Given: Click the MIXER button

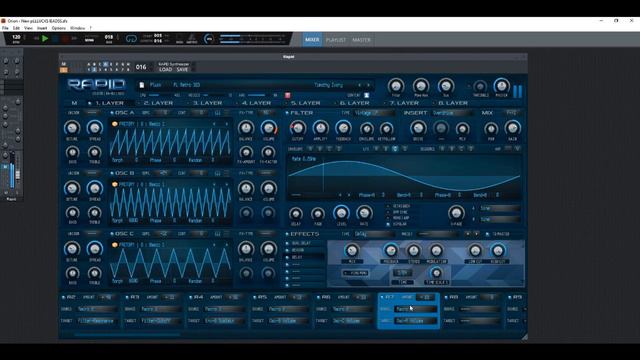Looking at the screenshot, I should [312, 40].
